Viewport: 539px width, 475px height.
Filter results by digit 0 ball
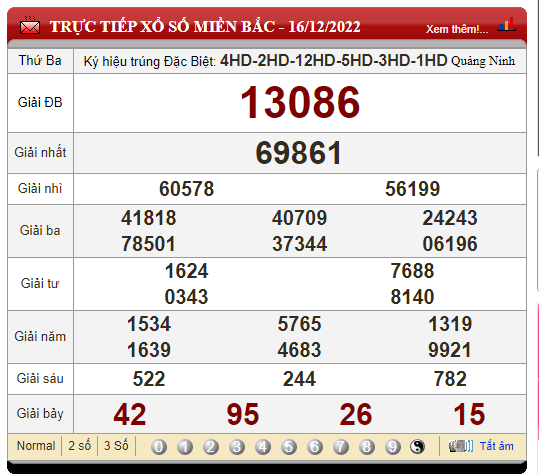click(159, 447)
